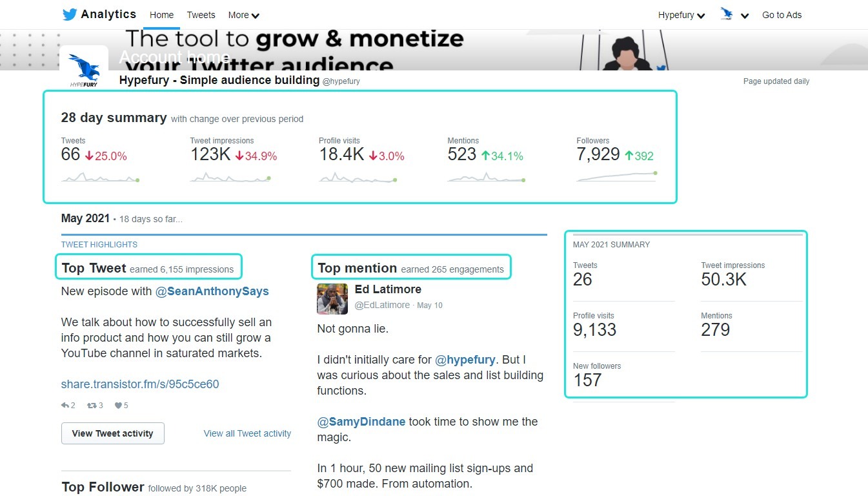This screenshot has width=868, height=496.
Task: Click the retweet icon under the top tweet
Action: (x=91, y=405)
